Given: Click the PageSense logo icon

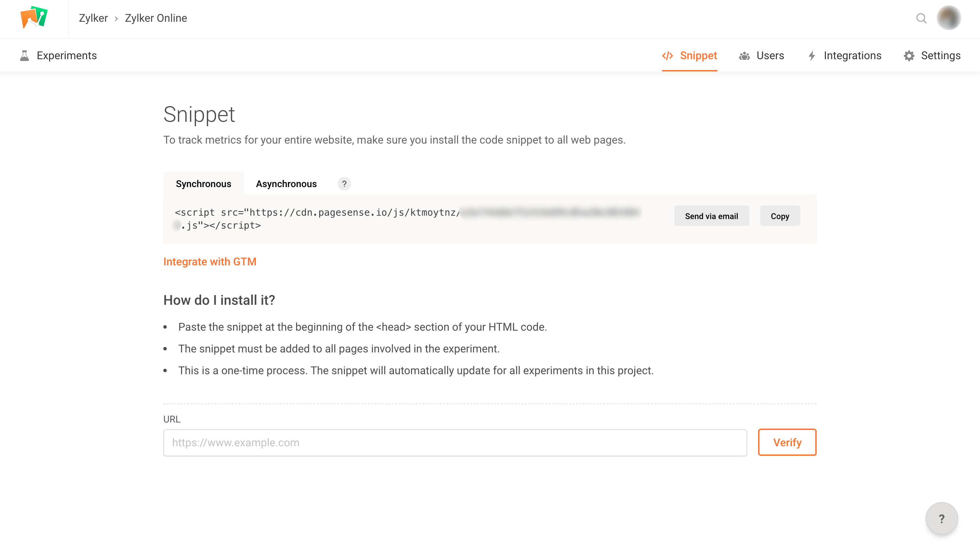Looking at the screenshot, I should point(34,17).
